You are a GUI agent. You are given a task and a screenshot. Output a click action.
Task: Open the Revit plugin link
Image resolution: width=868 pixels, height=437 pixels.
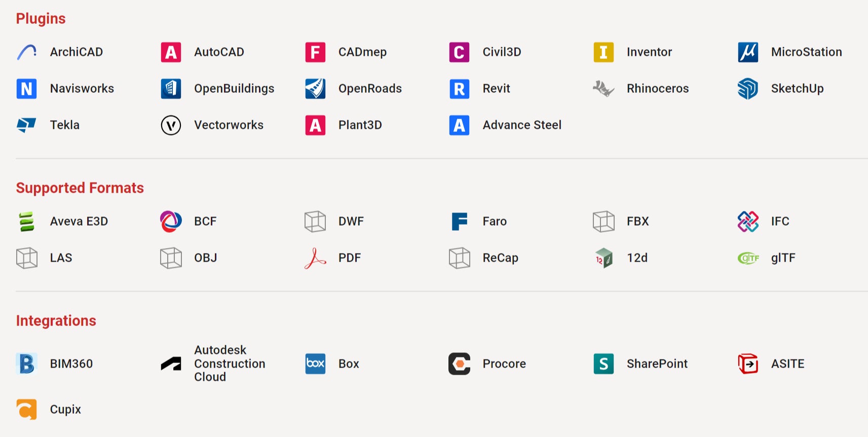496,89
